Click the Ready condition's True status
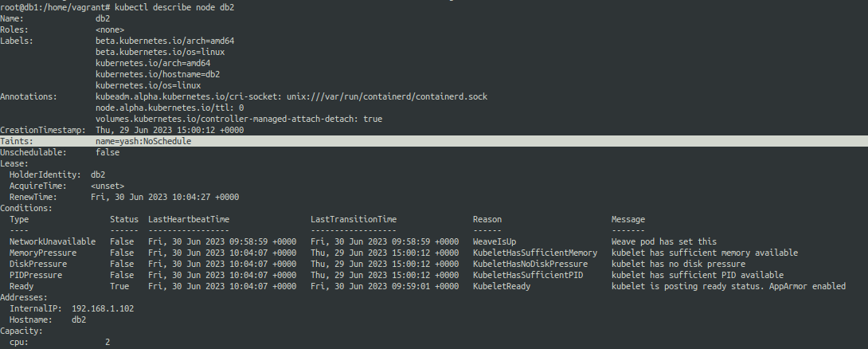868x349 pixels. (119, 286)
